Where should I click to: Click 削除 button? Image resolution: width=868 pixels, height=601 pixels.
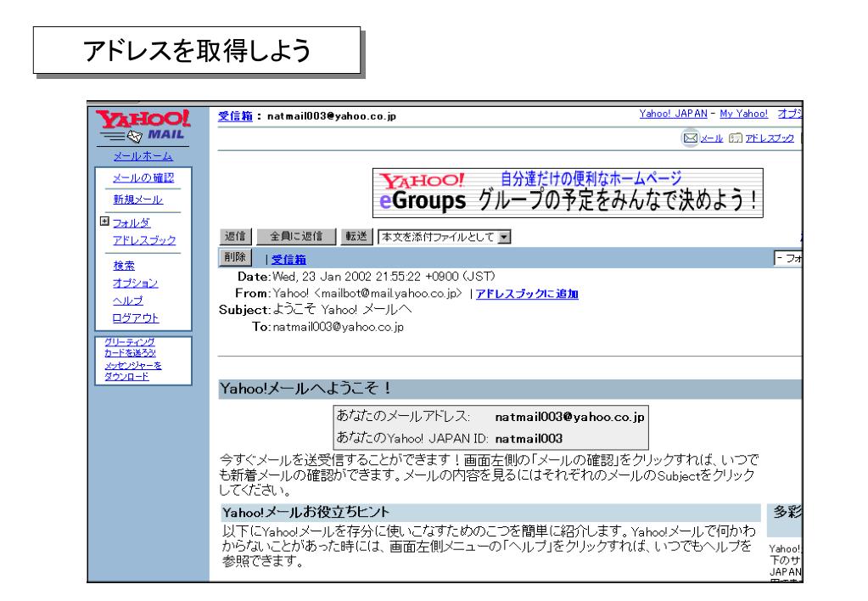point(235,257)
